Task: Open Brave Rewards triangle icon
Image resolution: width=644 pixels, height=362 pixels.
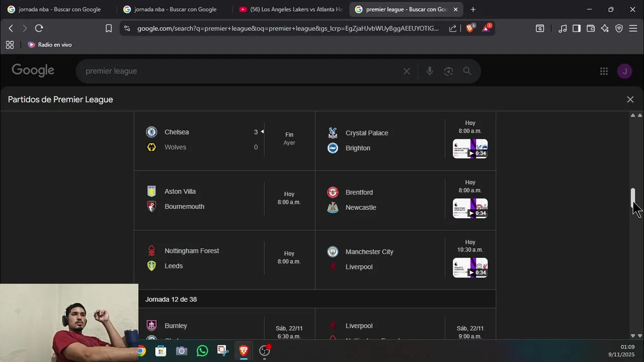Action: 486,28
